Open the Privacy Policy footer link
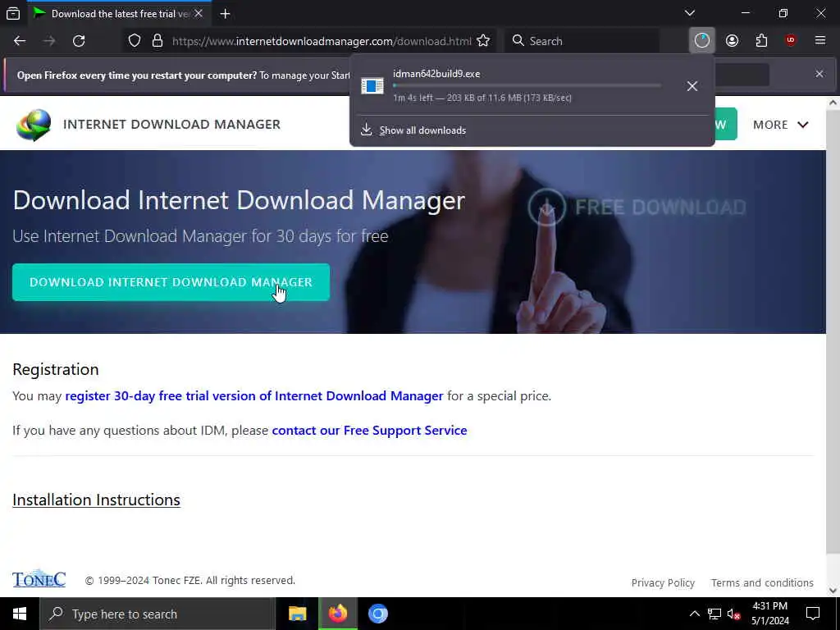 click(x=663, y=583)
